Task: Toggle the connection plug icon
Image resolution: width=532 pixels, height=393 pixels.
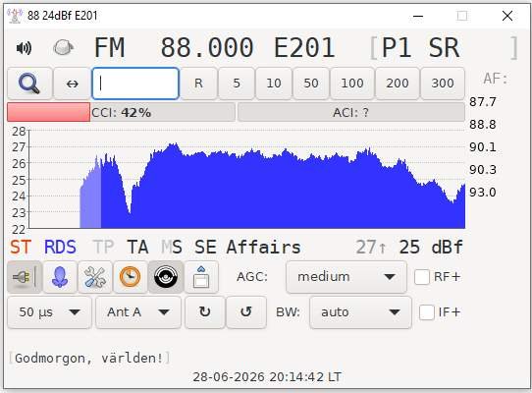Action: coord(25,277)
